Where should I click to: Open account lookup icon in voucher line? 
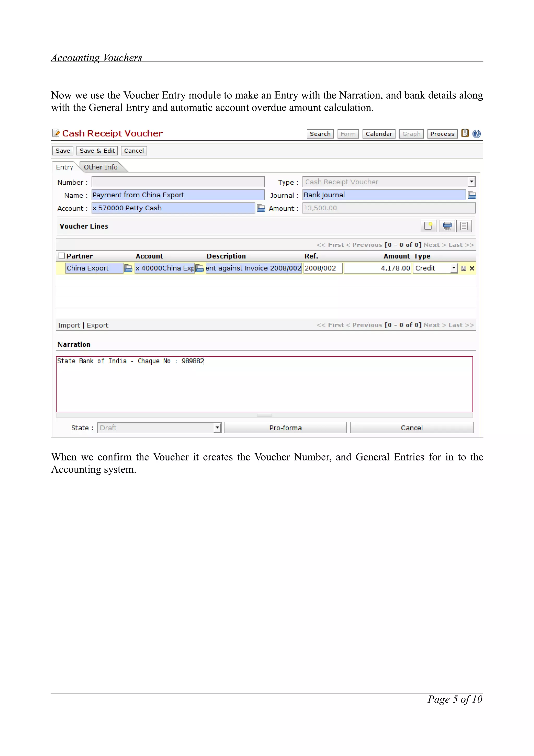pyautogui.click(x=199, y=268)
